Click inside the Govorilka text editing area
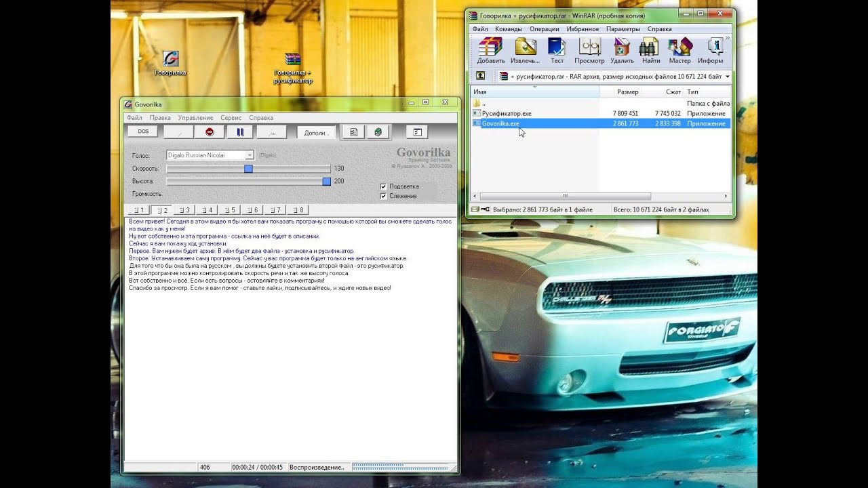Image resolution: width=868 pixels, height=488 pixels. pyautogui.click(x=290, y=339)
